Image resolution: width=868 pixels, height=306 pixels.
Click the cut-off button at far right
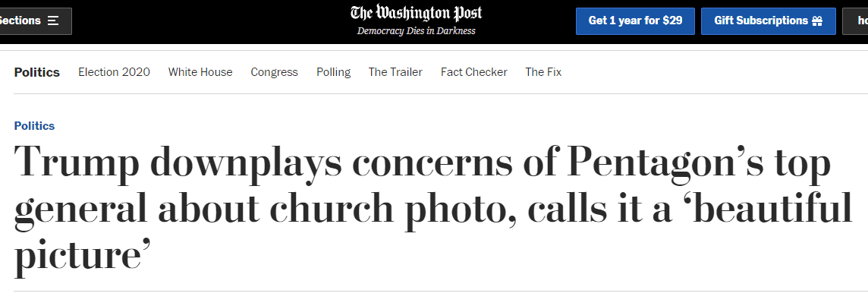857,21
